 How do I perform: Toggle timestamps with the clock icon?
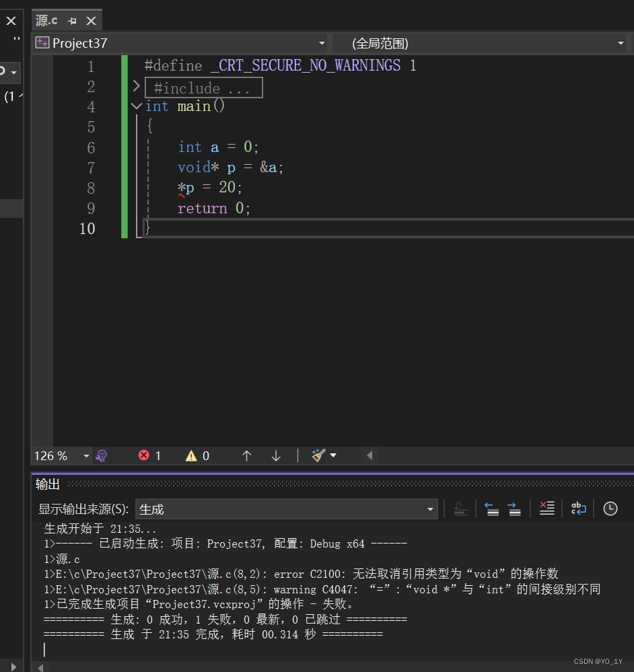[x=610, y=509]
